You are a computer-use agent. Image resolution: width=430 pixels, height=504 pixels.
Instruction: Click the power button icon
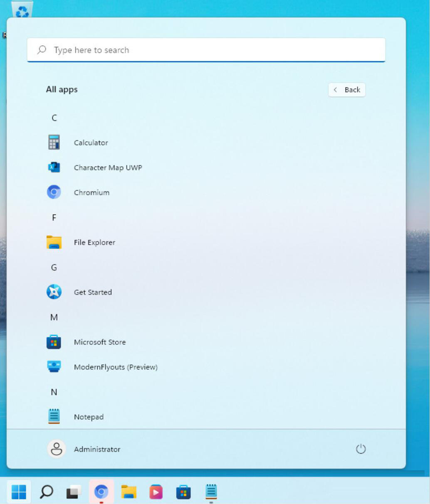click(361, 449)
